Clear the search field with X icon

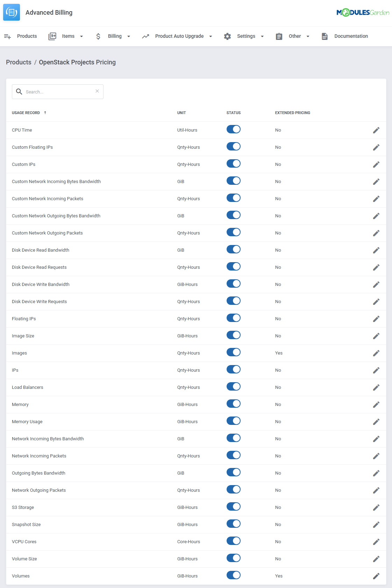pyautogui.click(x=97, y=91)
